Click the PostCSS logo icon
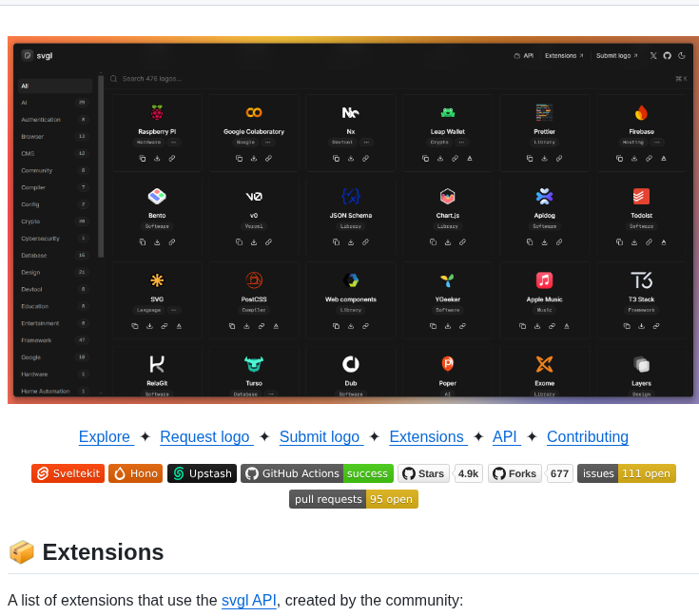This screenshot has width=699, height=616. click(254, 279)
